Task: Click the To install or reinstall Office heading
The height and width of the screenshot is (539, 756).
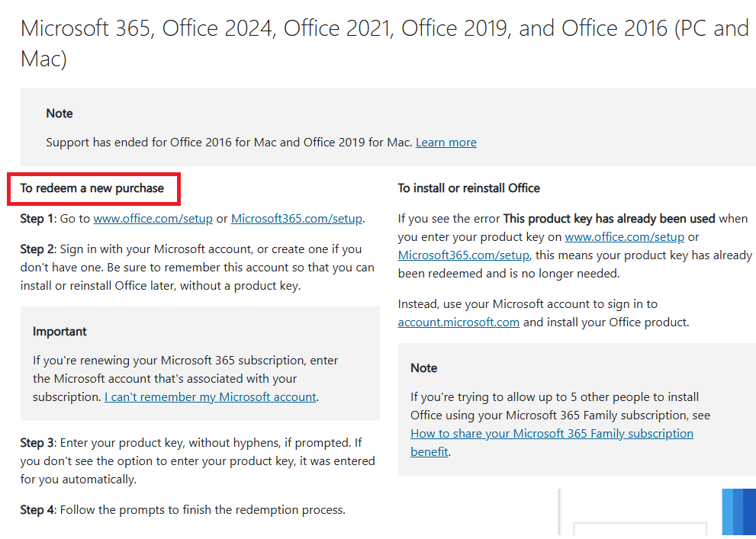Action: (468, 188)
